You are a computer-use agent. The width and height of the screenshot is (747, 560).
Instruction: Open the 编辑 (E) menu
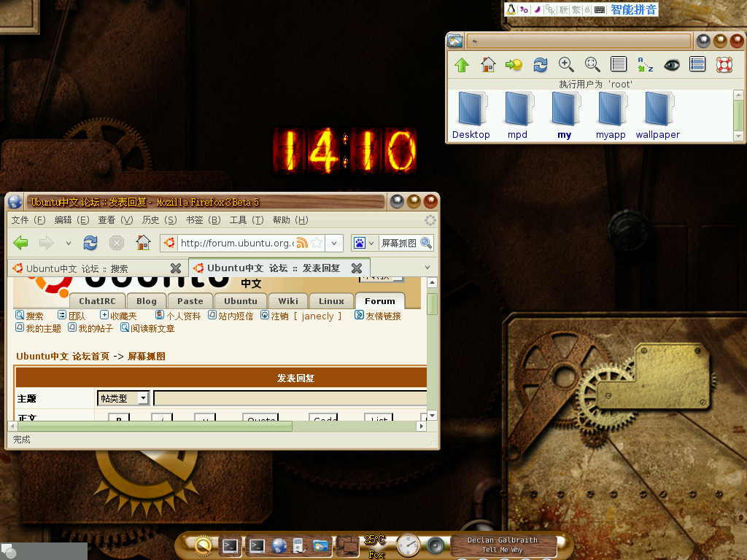click(71, 220)
